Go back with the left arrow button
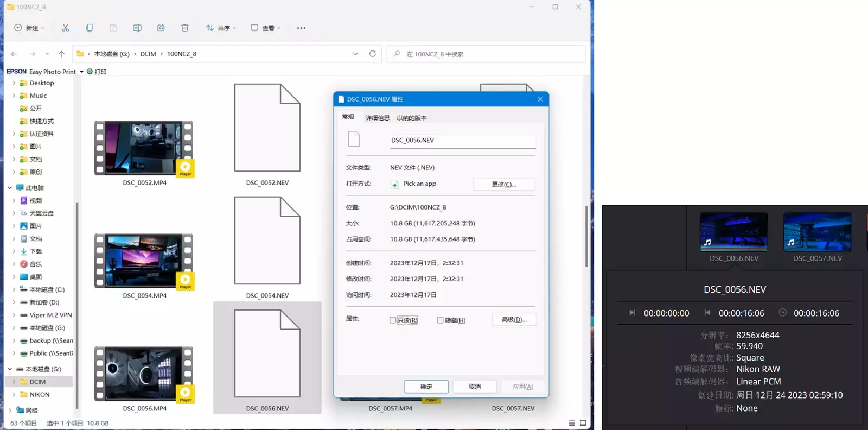The height and width of the screenshot is (430, 868). (14, 54)
